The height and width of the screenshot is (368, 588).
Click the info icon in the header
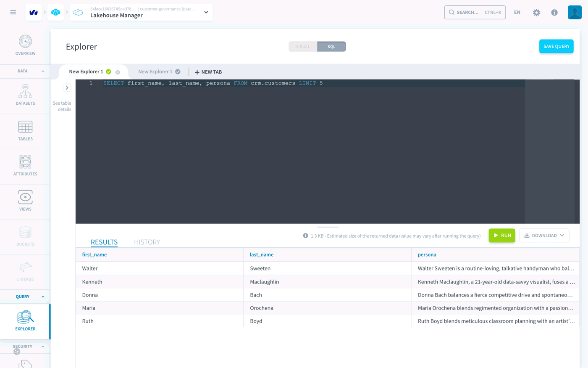click(x=554, y=13)
